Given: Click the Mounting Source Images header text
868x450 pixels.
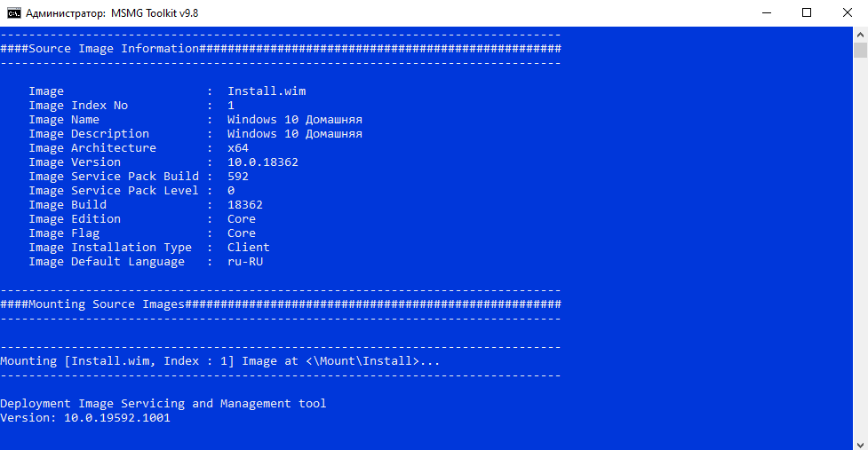Looking at the screenshot, I should point(107,304).
